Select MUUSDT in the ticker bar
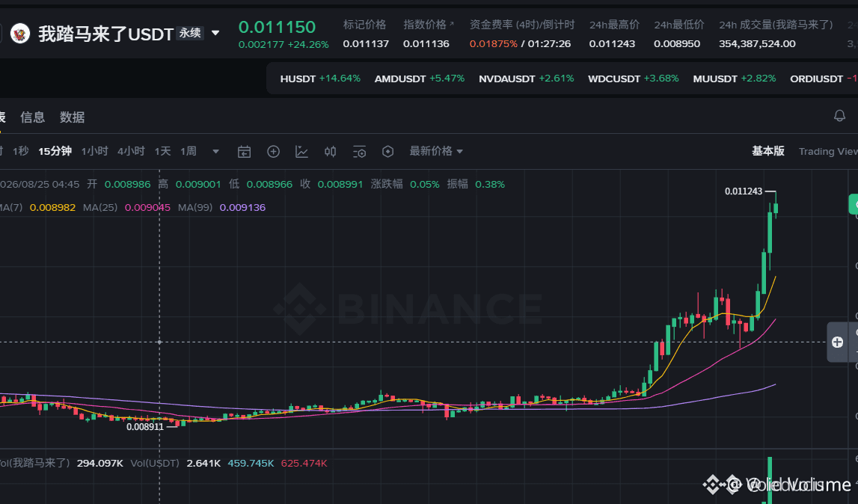The width and height of the screenshot is (858, 504). tap(735, 79)
